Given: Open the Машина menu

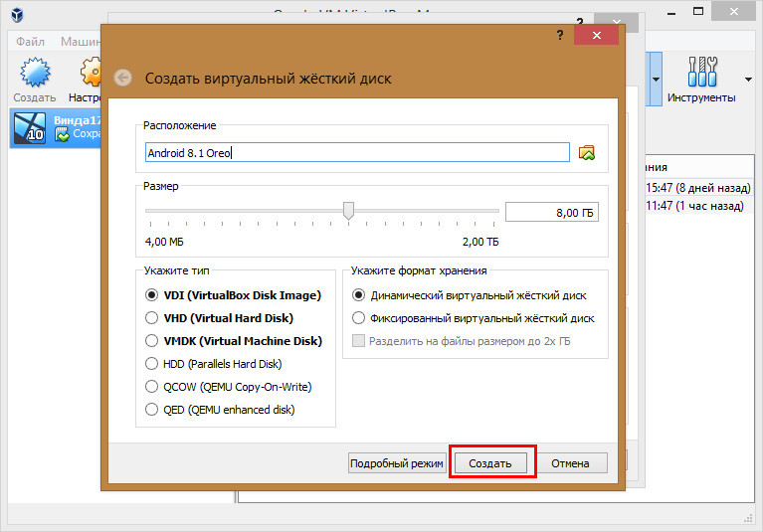Looking at the screenshot, I should [x=81, y=42].
